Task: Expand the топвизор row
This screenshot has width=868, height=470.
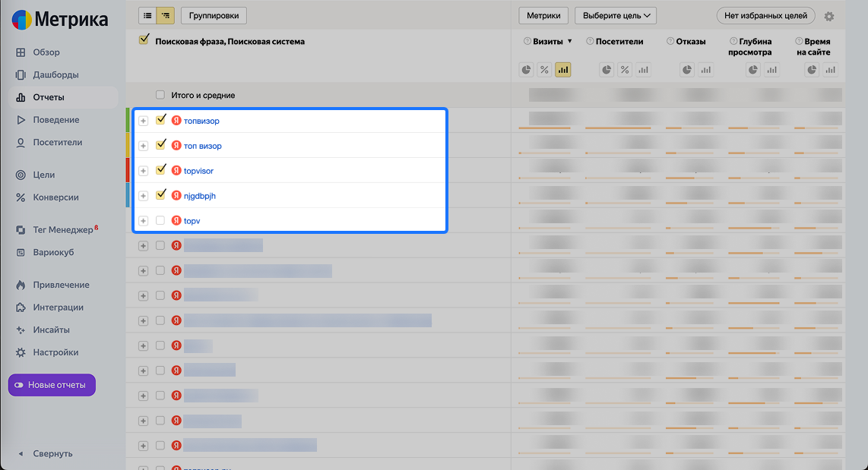Action: pyautogui.click(x=144, y=121)
